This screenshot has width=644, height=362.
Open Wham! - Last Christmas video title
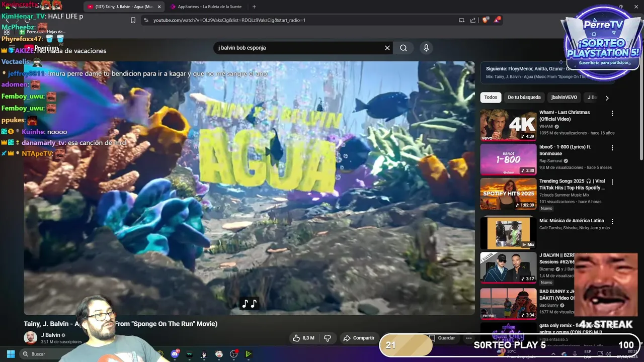coord(565,116)
